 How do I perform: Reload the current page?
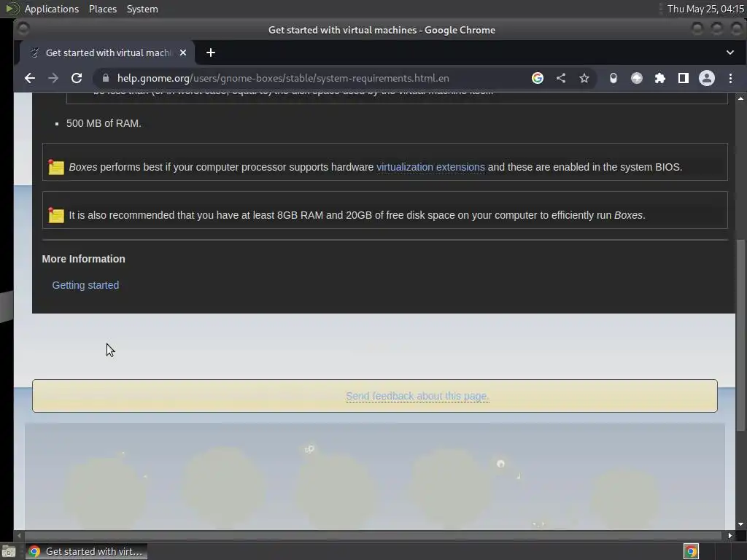(76, 78)
